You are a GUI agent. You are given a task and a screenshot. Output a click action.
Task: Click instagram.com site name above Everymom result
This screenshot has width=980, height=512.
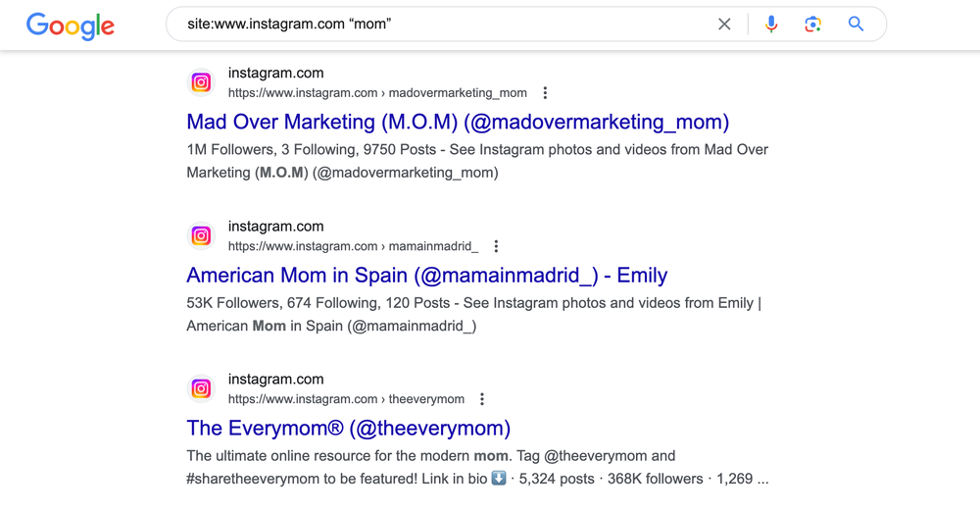coord(275,380)
